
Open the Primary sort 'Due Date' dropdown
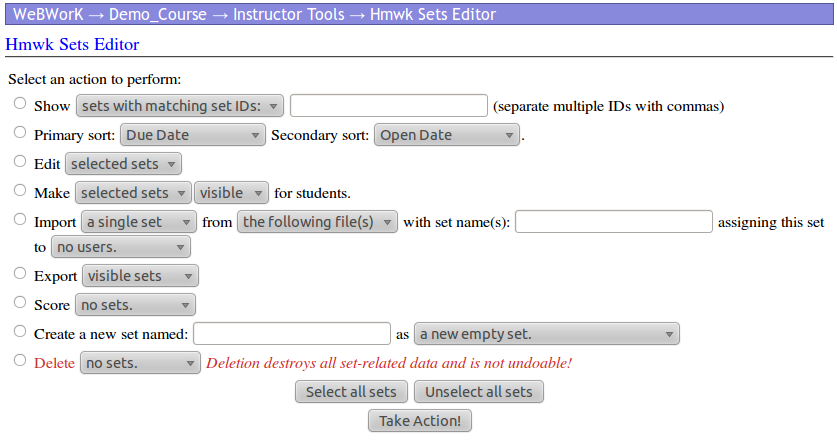click(x=193, y=135)
